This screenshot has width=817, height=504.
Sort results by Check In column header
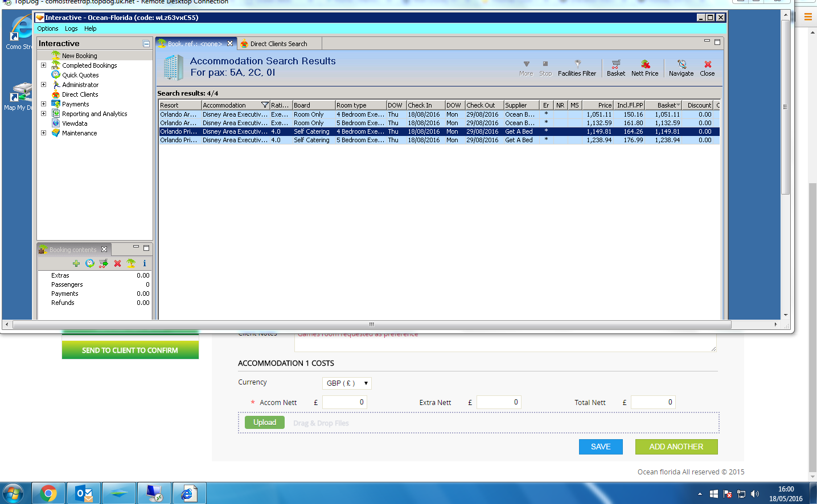pos(426,105)
